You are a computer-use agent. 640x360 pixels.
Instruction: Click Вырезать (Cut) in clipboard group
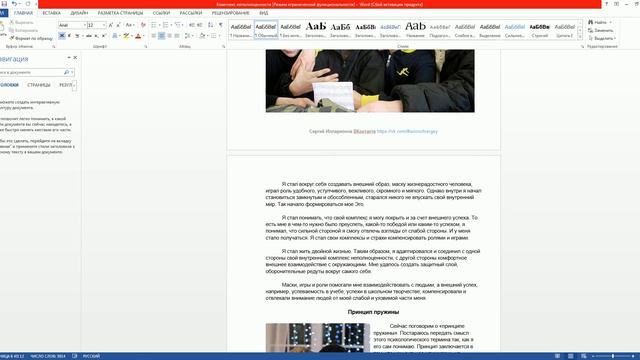[21, 22]
